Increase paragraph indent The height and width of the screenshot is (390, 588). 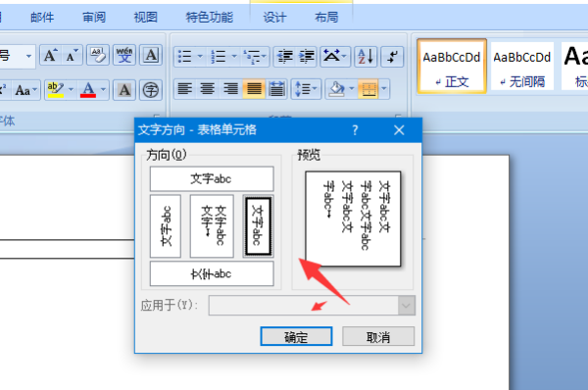pyautogui.click(x=307, y=57)
